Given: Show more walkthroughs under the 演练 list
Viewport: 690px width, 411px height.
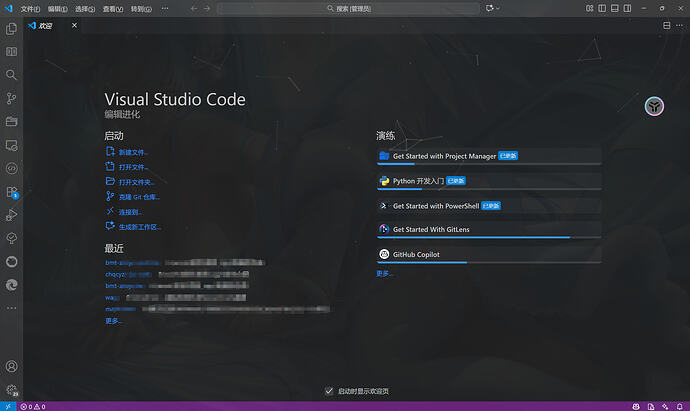Looking at the screenshot, I should pyautogui.click(x=384, y=274).
